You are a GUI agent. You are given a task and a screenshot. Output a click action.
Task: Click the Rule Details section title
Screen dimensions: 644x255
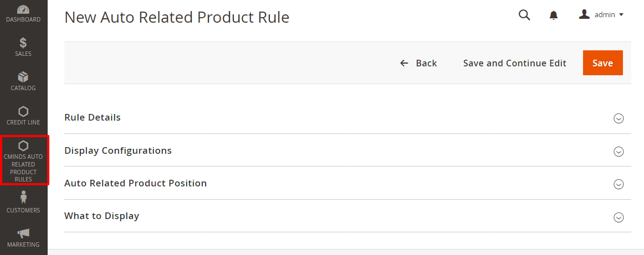(x=93, y=117)
